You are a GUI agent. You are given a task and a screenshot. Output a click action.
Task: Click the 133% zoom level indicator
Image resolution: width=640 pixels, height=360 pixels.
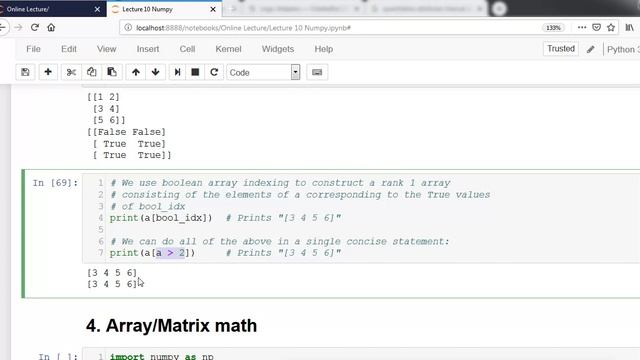coord(553,28)
